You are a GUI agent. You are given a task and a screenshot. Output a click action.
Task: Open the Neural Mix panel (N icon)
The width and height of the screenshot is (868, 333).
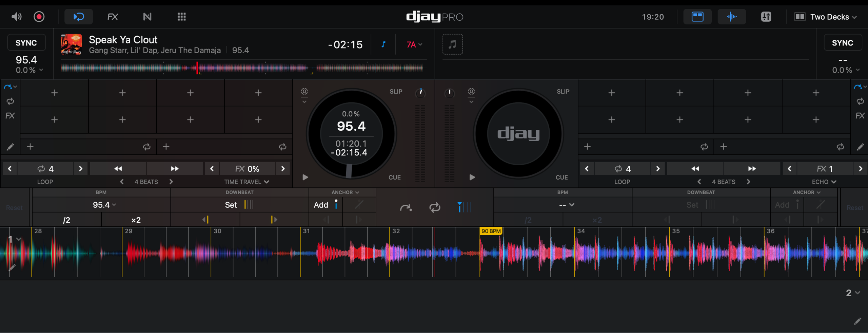tap(147, 17)
